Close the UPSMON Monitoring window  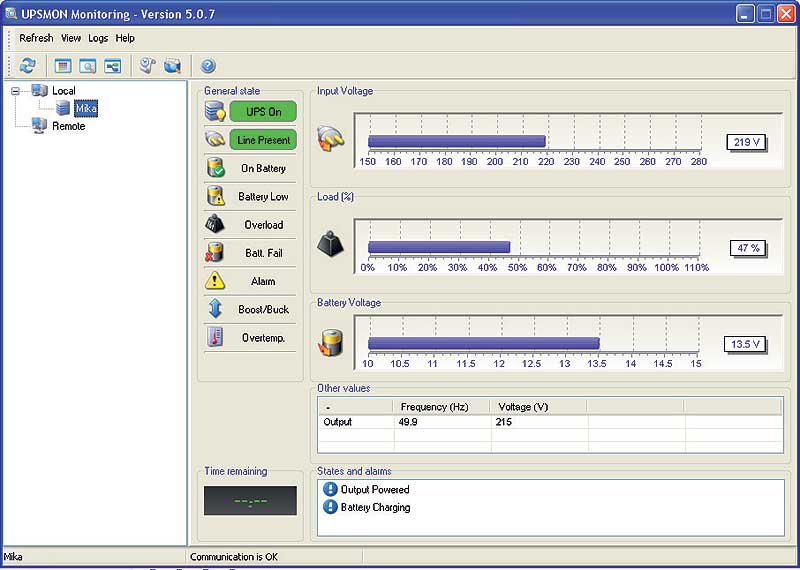786,14
